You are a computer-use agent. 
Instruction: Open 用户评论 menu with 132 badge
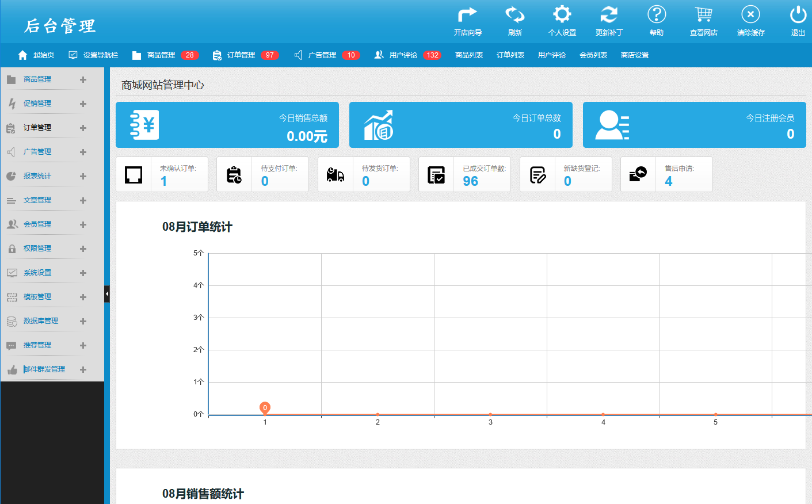(407, 55)
